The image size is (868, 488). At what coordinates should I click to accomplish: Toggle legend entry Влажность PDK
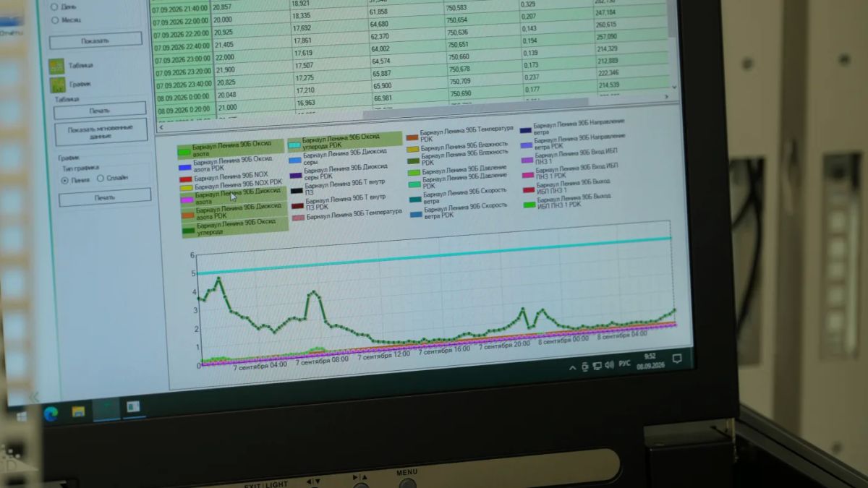click(459, 156)
